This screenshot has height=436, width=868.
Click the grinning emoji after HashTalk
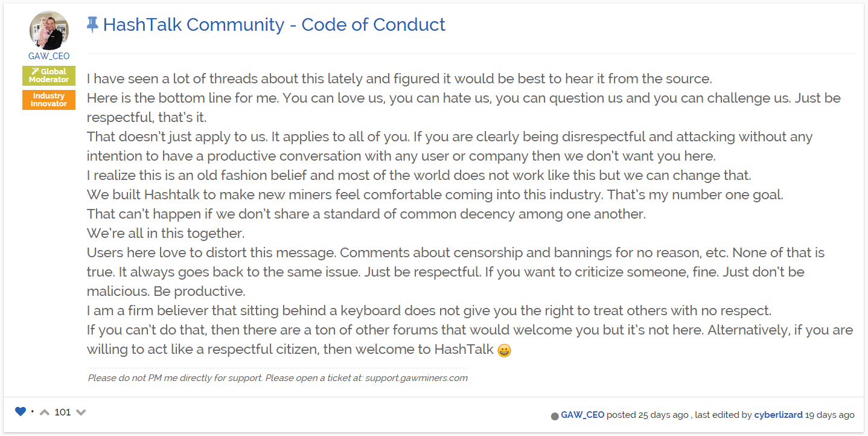pyautogui.click(x=505, y=350)
